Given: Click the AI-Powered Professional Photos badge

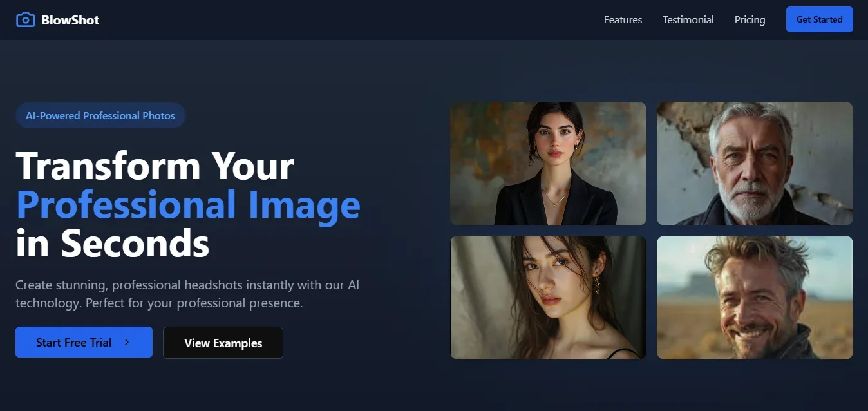Looking at the screenshot, I should point(100,116).
